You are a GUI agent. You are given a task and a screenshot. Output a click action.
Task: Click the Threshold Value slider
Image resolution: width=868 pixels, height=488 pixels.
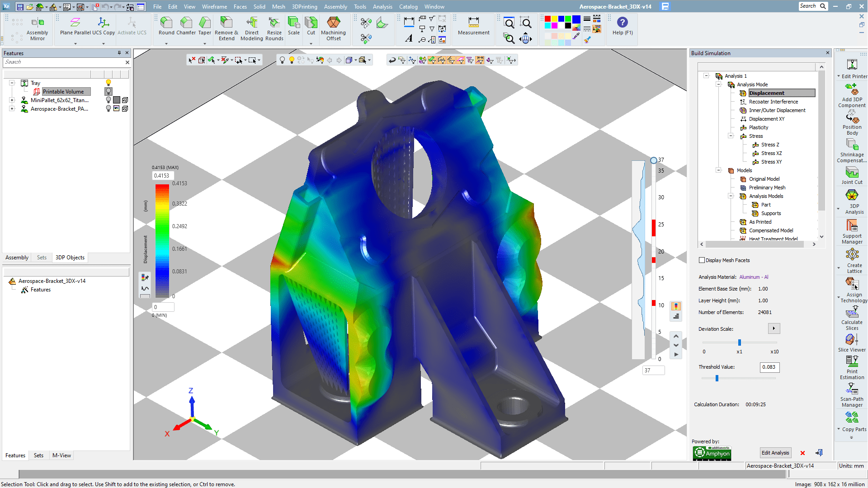716,379
